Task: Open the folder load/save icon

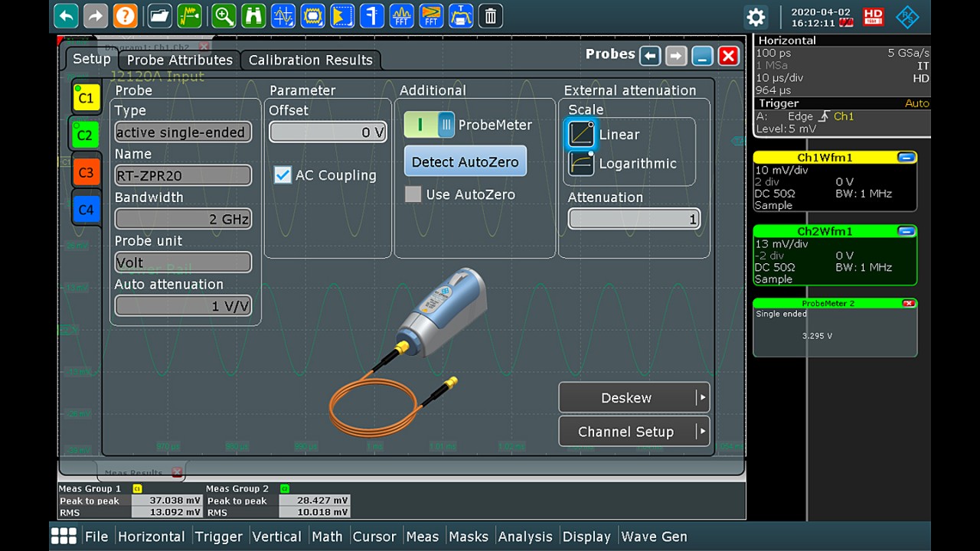Action: pyautogui.click(x=159, y=15)
